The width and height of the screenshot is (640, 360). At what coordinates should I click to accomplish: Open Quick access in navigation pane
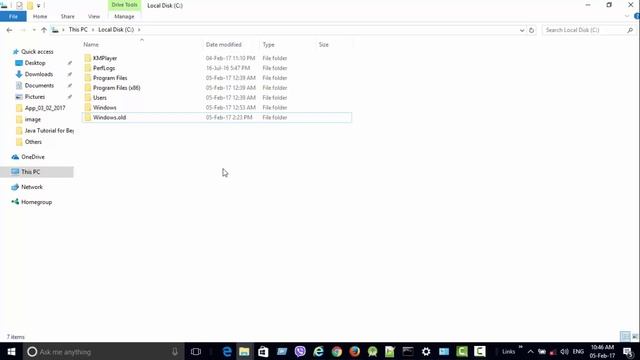(x=37, y=52)
